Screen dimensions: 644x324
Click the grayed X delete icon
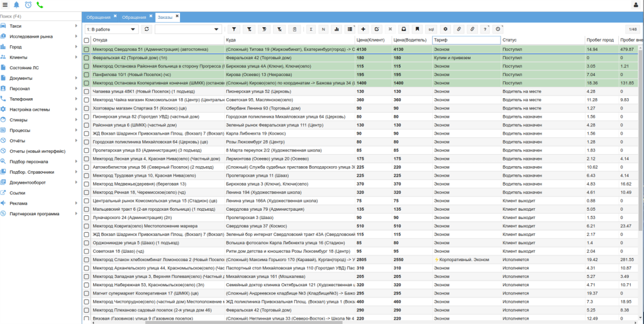coord(390,29)
